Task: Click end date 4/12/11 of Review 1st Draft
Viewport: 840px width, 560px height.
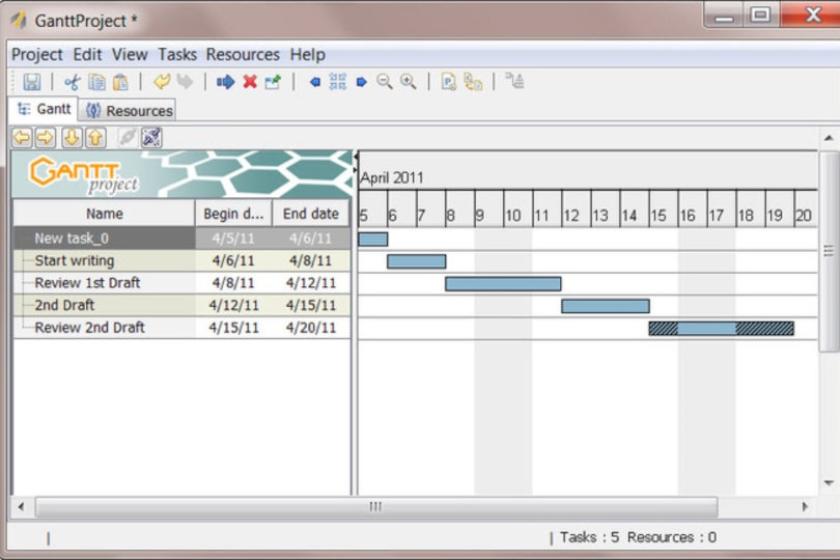Action: tap(311, 283)
